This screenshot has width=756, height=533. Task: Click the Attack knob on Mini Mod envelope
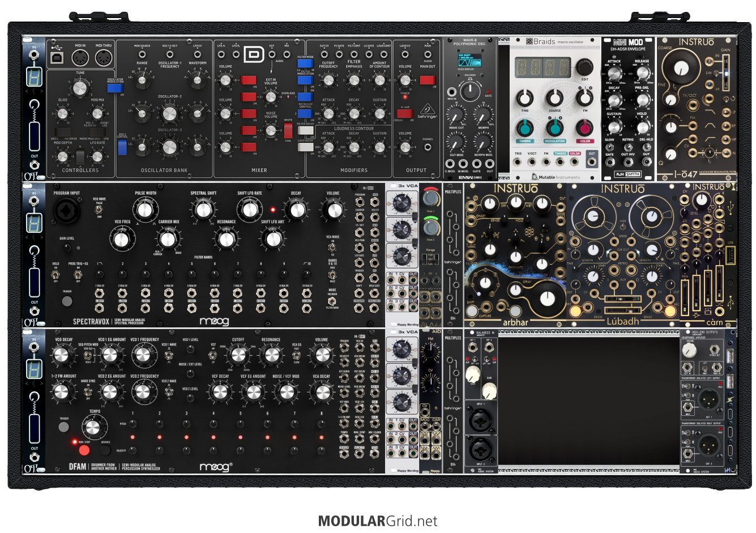pyautogui.click(x=614, y=74)
